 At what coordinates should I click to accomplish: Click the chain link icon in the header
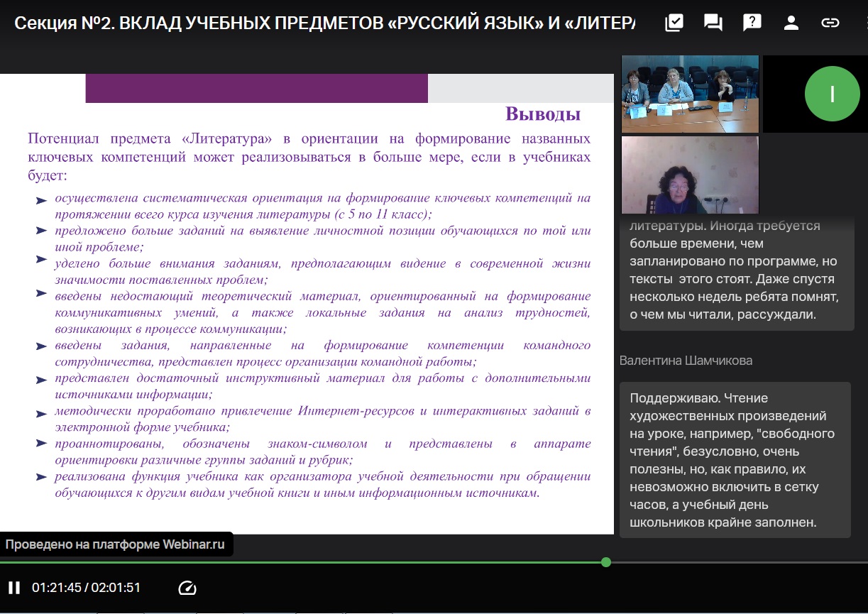[830, 23]
